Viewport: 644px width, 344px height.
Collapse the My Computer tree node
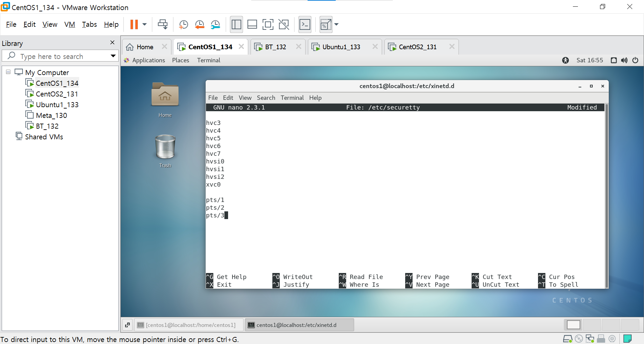click(8, 72)
